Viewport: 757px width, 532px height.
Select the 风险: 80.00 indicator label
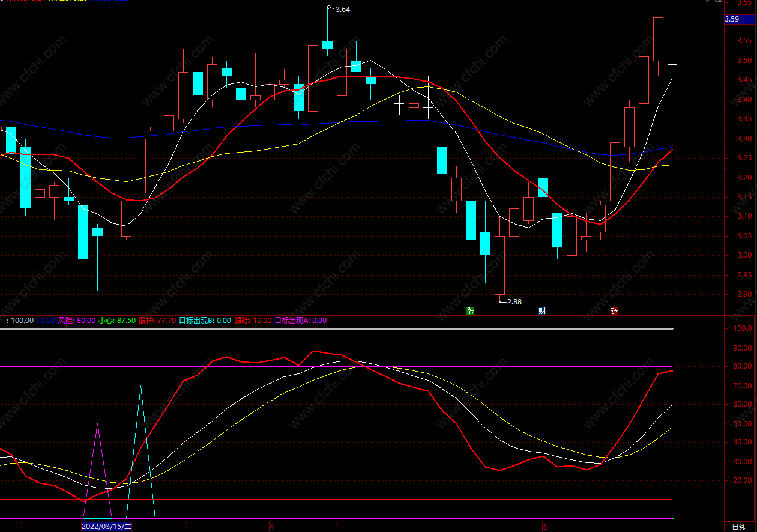77,321
